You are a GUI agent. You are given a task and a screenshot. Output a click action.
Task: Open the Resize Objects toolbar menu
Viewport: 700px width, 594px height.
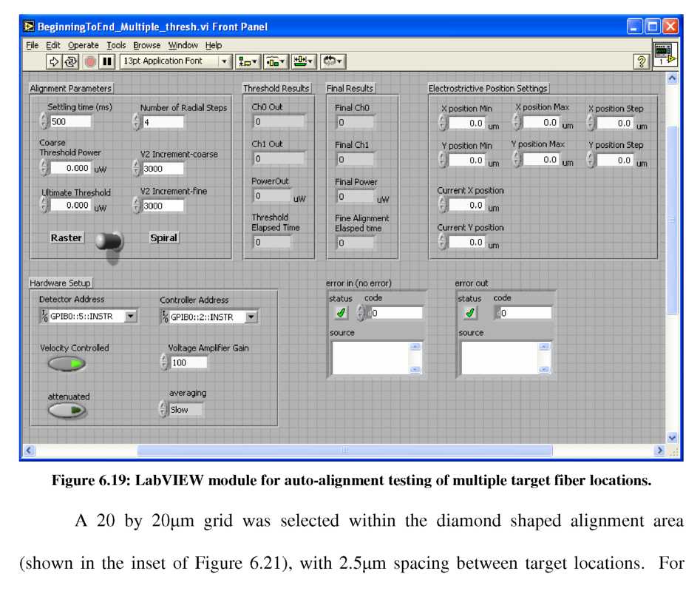(x=304, y=61)
